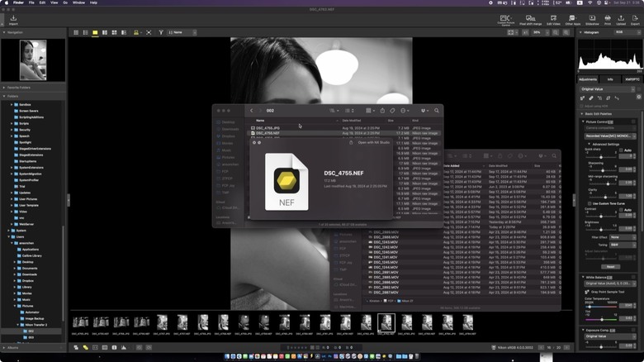644x362 pixels.
Task: Open Custom Picture Control tool
Action: 505,20
